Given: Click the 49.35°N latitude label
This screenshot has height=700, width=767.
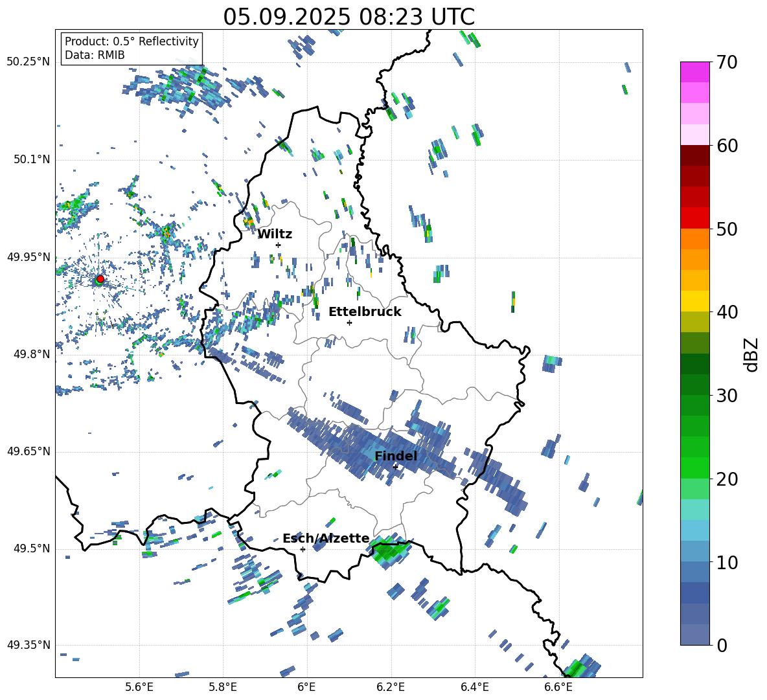Looking at the screenshot, I should pos(29,645).
